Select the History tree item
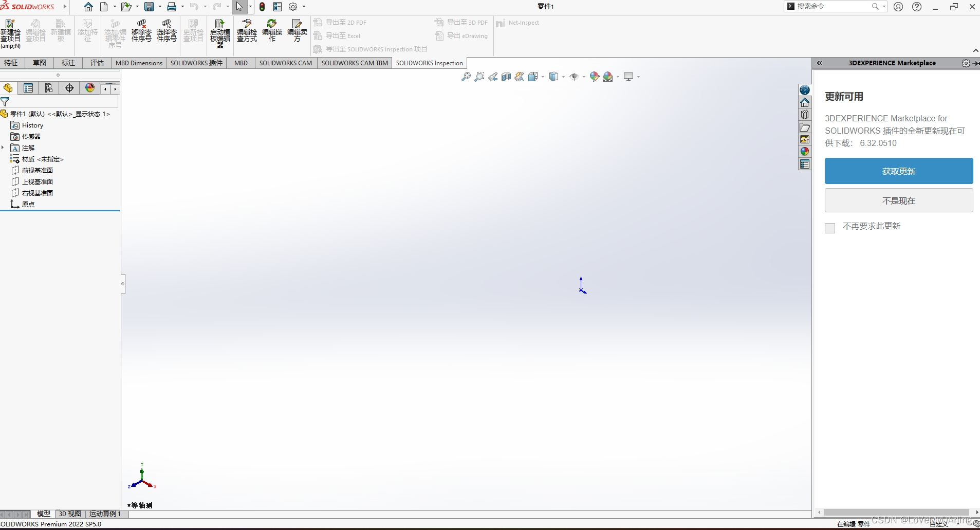980x530 pixels. coord(32,125)
